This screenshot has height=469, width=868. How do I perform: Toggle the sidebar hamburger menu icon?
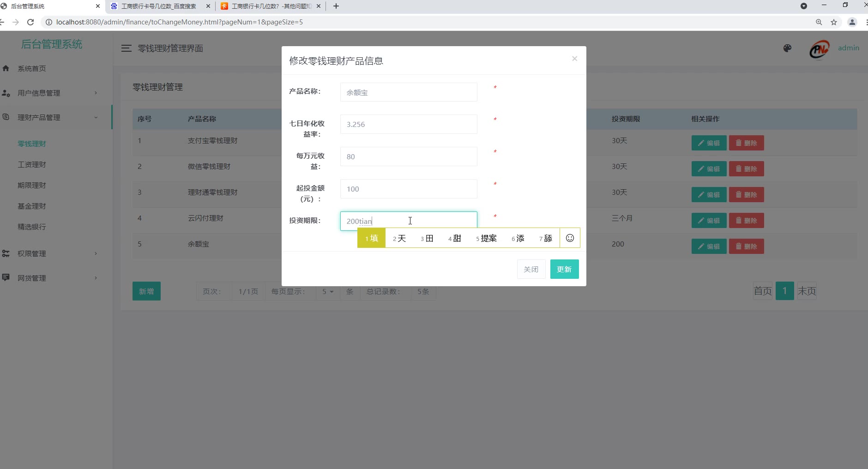[x=126, y=48]
